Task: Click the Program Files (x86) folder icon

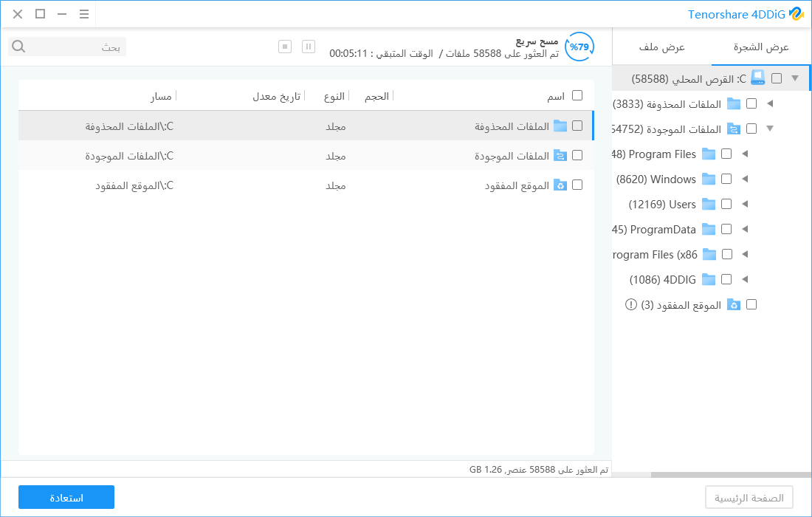Action: click(709, 254)
